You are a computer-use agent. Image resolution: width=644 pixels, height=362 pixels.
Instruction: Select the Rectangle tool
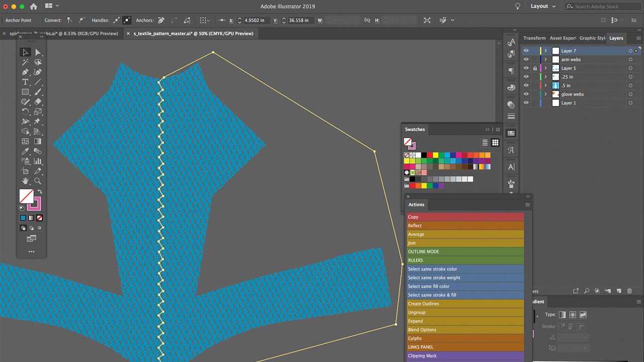coord(25,92)
